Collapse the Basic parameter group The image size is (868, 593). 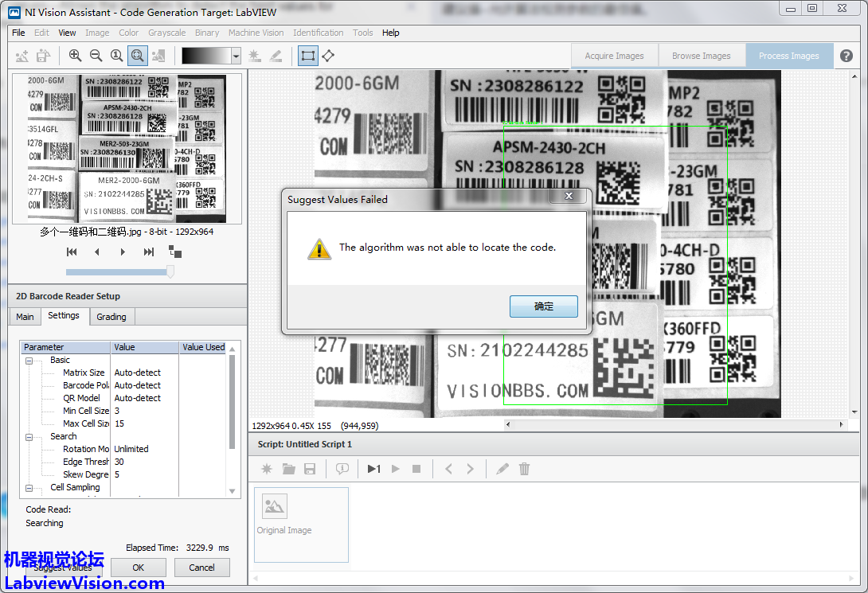click(x=29, y=361)
